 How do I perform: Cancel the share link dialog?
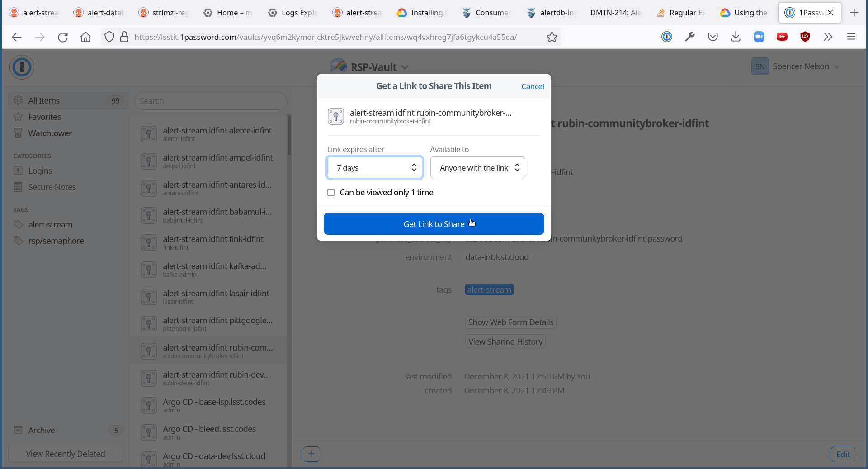533,86
